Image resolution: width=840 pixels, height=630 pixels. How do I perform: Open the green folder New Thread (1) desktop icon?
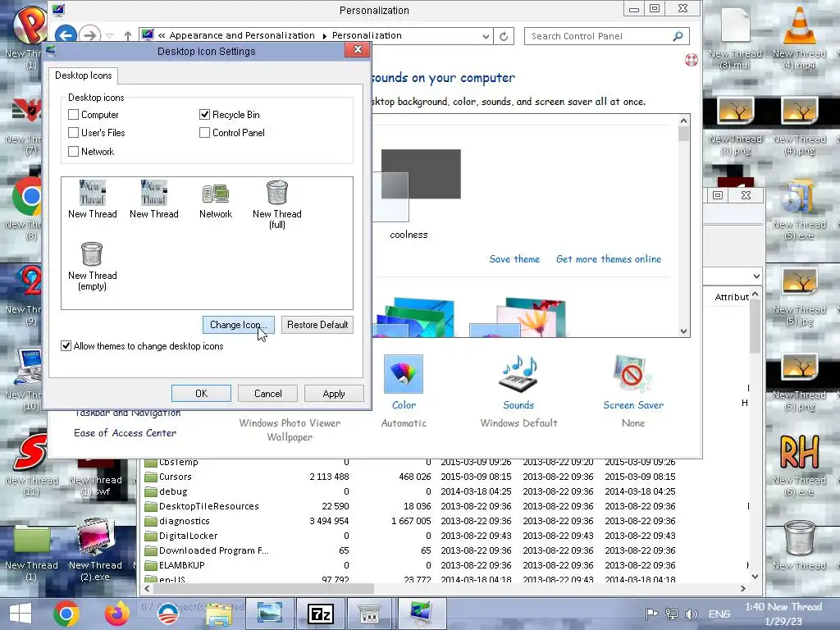pos(32,553)
